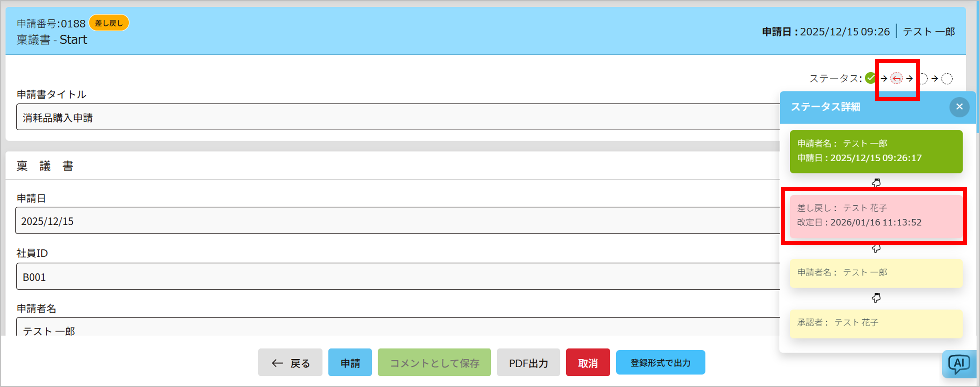This screenshot has height=387, width=980.
Task: Select the pink 差し戻し テスト 花子 card
Action: pos(875,215)
